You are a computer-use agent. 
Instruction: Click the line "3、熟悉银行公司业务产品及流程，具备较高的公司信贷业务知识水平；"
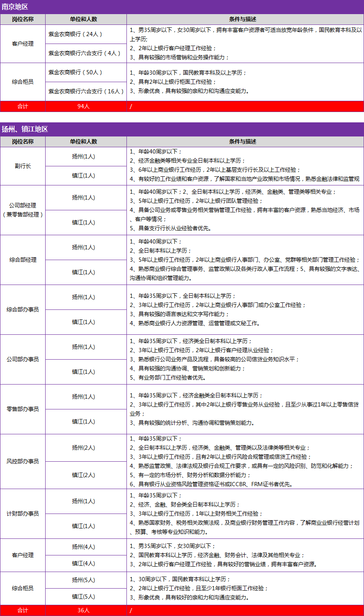215,359
